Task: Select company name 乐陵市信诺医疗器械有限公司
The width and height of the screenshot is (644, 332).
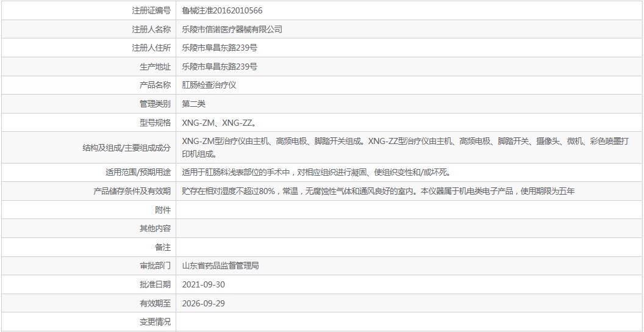Action: (x=232, y=29)
